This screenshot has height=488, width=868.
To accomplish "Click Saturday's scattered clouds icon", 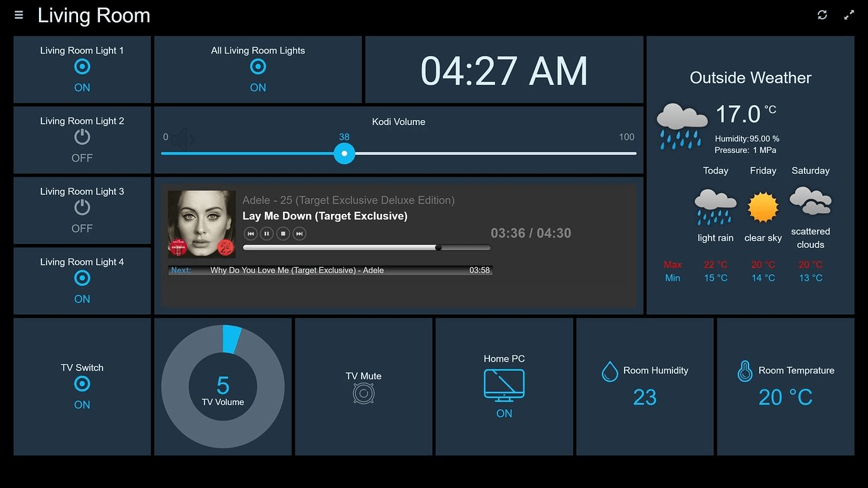I will pyautogui.click(x=810, y=202).
